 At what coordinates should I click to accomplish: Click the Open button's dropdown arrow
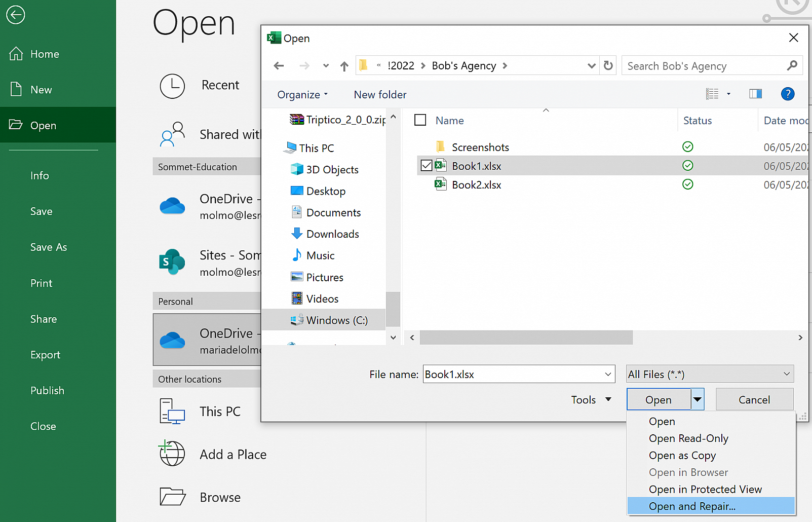pos(698,399)
